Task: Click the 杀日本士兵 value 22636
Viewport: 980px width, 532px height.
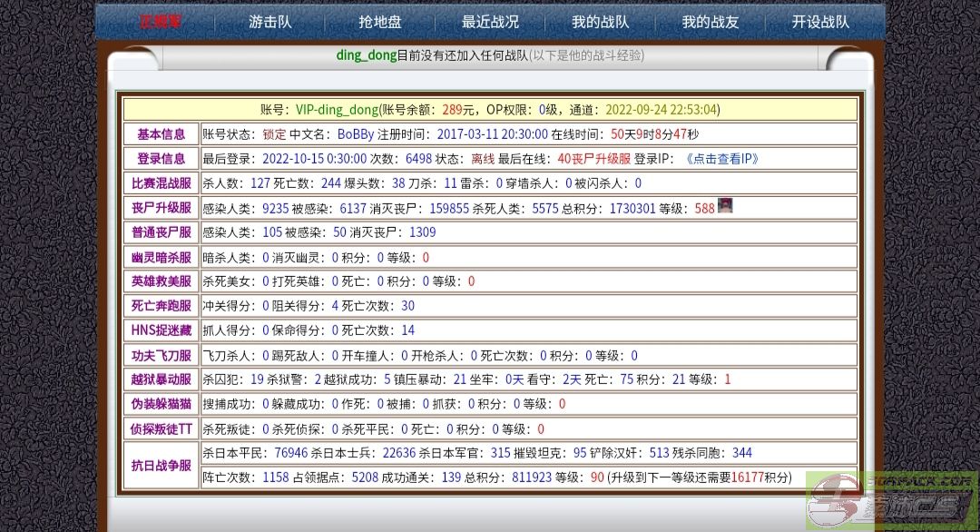Action: [398, 453]
